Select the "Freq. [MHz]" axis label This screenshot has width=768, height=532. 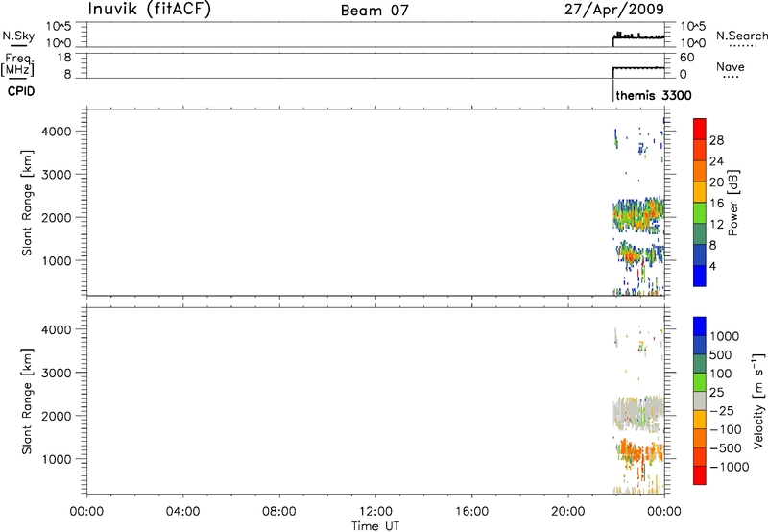tap(17, 64)
